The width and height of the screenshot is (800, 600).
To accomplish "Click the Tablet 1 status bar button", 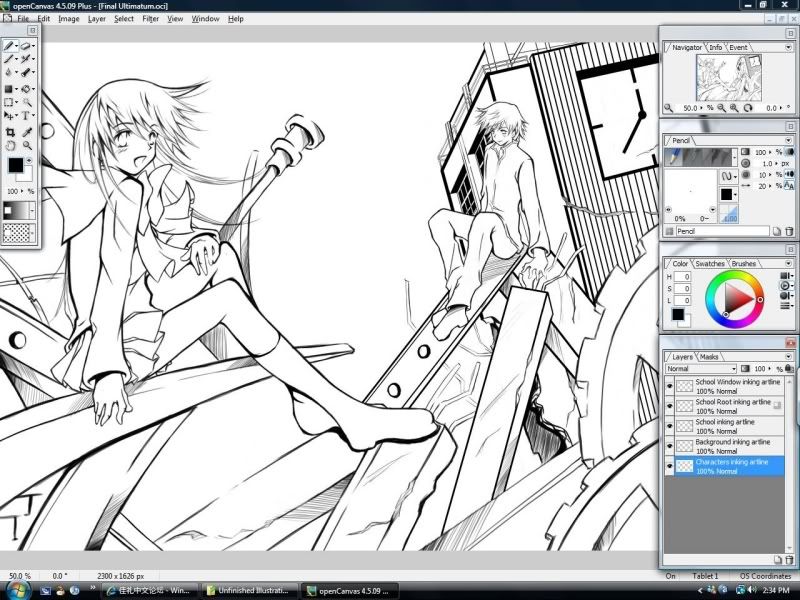I will [705, 576].
